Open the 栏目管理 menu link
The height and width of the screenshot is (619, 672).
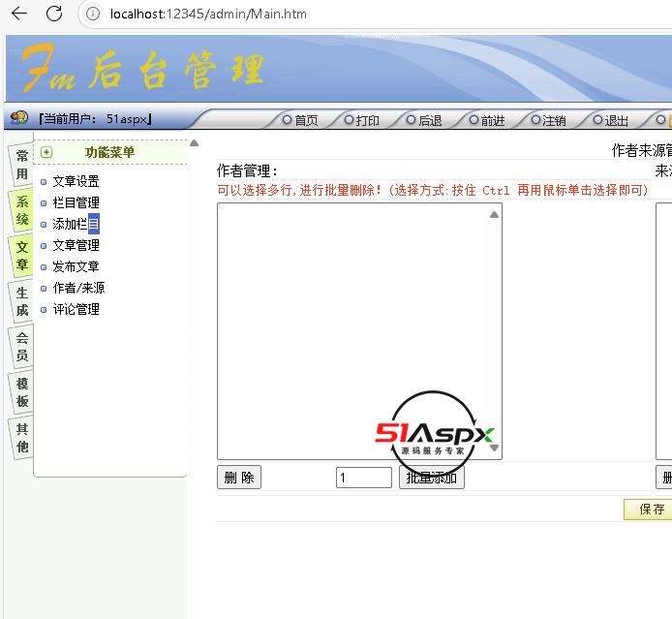(76, 202)
